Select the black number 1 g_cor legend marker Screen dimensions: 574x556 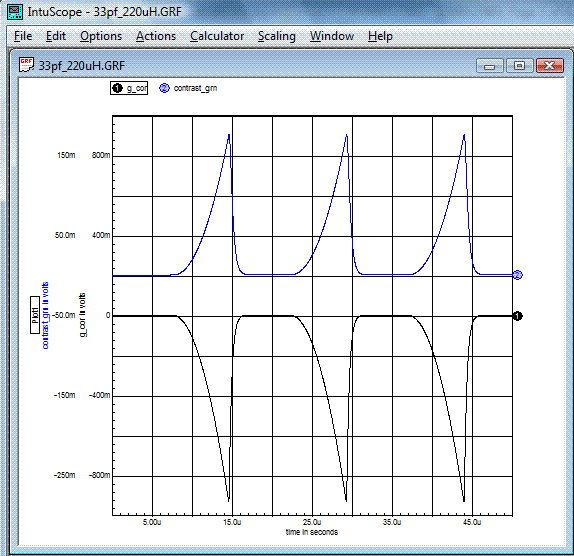pyautogui.click(x=117, y=88)
